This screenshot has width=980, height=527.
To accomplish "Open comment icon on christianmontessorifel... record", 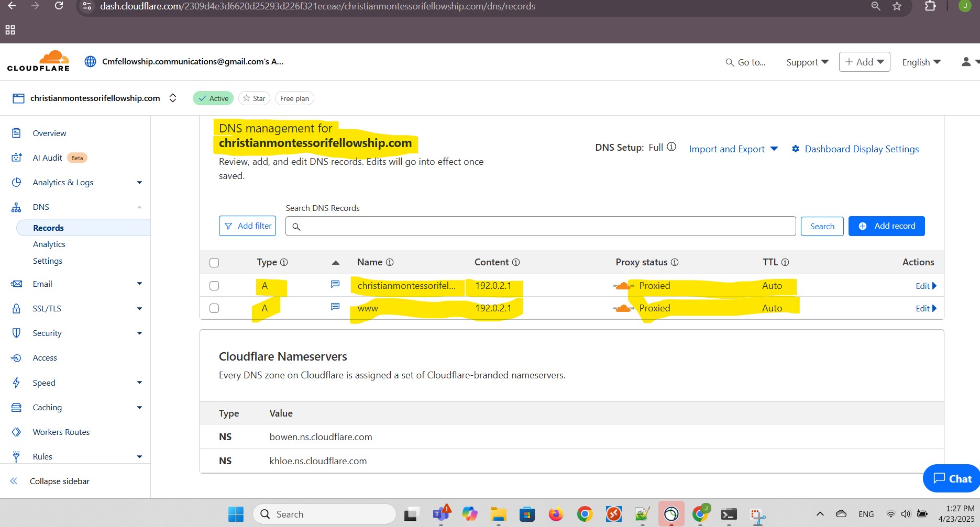I will tap(335, 284).
